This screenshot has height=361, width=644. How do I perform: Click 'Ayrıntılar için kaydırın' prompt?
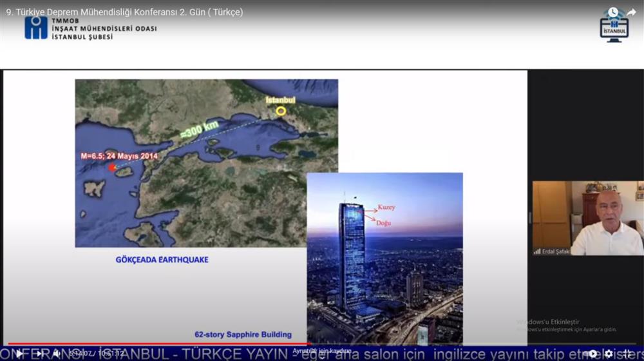322,351
